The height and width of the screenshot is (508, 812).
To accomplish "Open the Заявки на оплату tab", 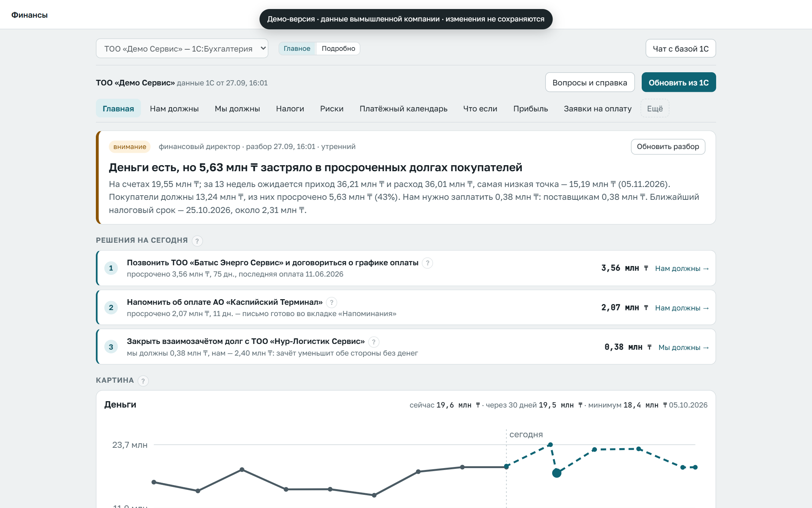I will [598, 109].
